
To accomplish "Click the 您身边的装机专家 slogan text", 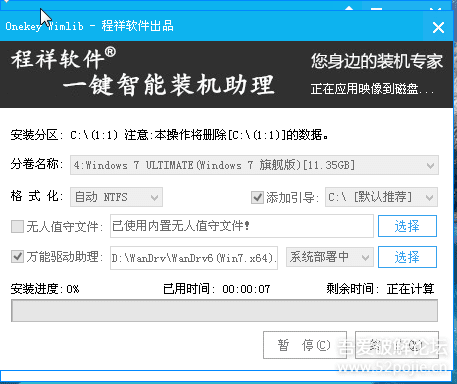I will 377,61.
